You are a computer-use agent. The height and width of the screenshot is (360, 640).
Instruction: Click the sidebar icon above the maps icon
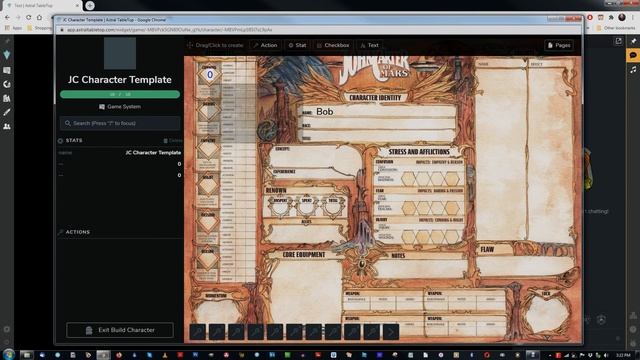pyautogui.click(x=7, y=84)
